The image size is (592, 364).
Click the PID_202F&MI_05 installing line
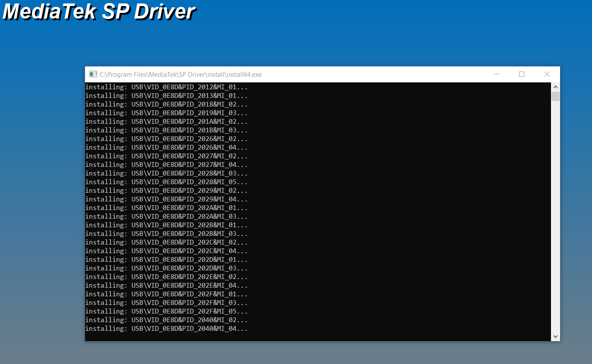pos(167,311)
